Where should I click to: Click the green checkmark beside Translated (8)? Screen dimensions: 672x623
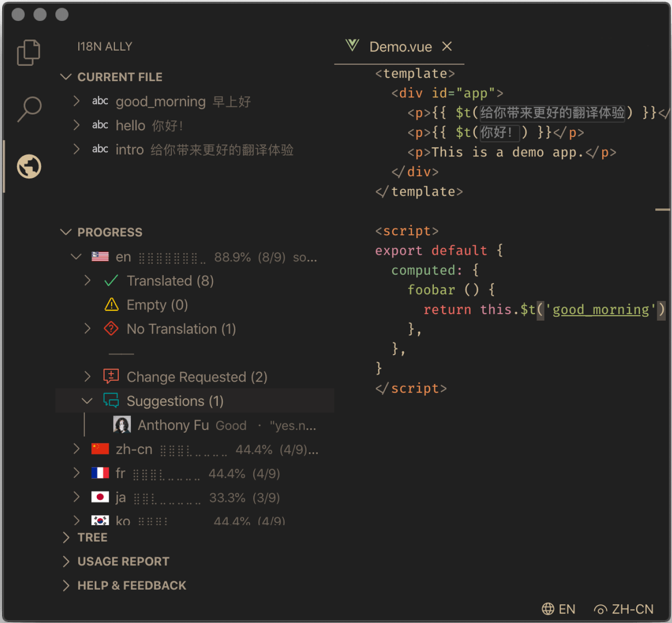tap(111, 280)
